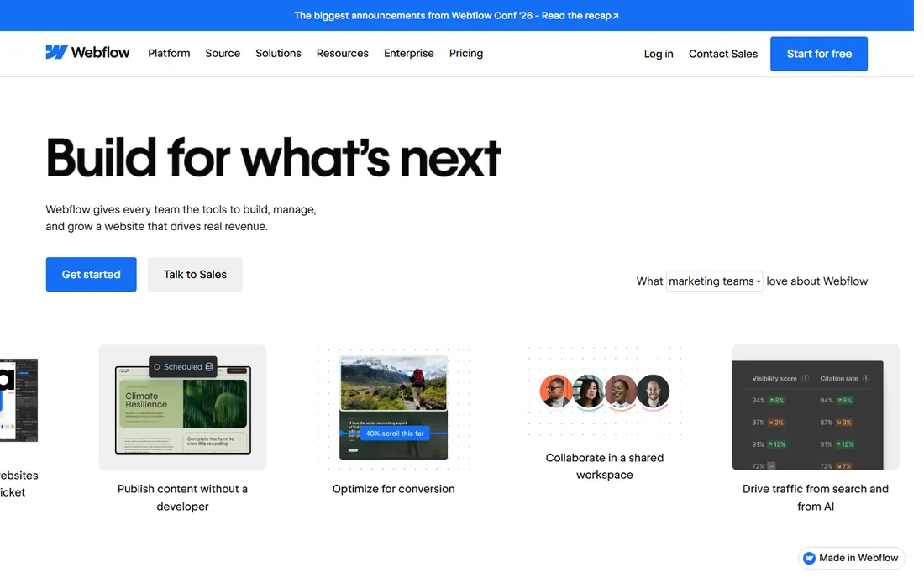Open the Source menu item

pos(223,53)
